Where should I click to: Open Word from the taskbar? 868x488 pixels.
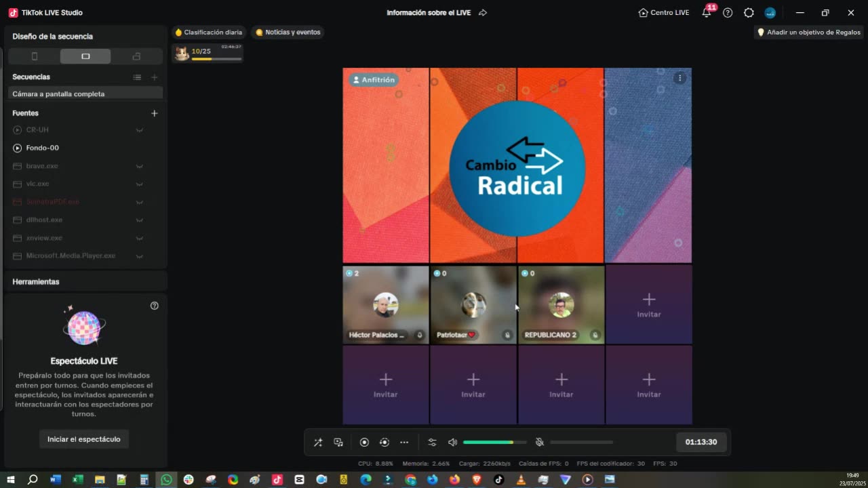coord(56,480)
